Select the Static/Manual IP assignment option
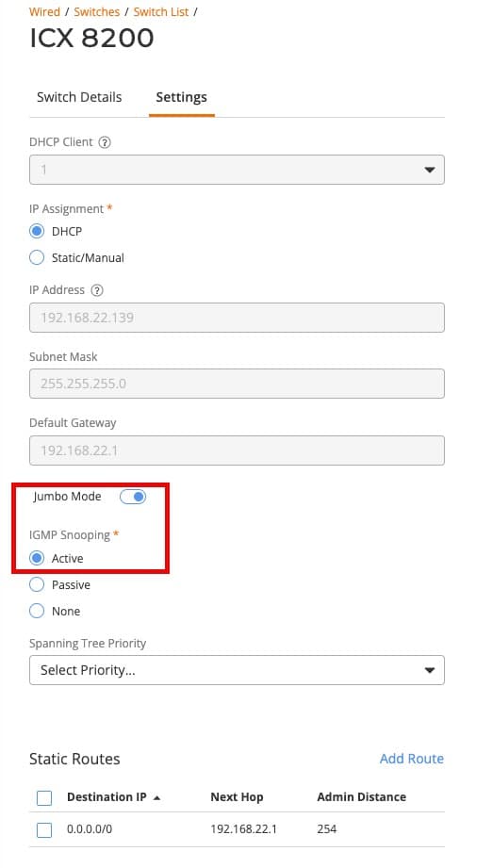Viewport: 493px width, 868px height. 37,257
